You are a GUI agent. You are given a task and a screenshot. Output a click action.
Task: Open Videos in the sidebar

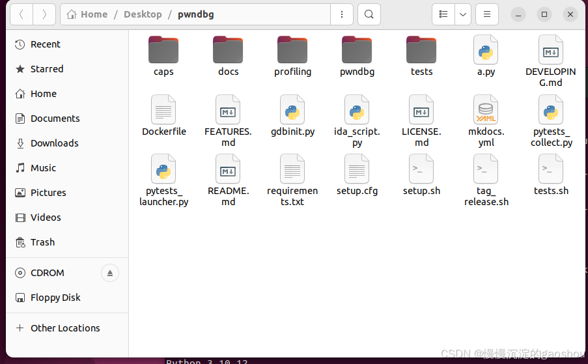tap(68, 217)
